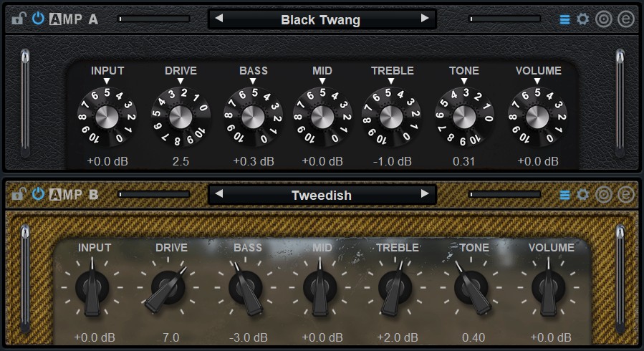644x351 pixels.
Task: Open Amp A settings gear
Action: pyautogui.click(x=583, y=19)
